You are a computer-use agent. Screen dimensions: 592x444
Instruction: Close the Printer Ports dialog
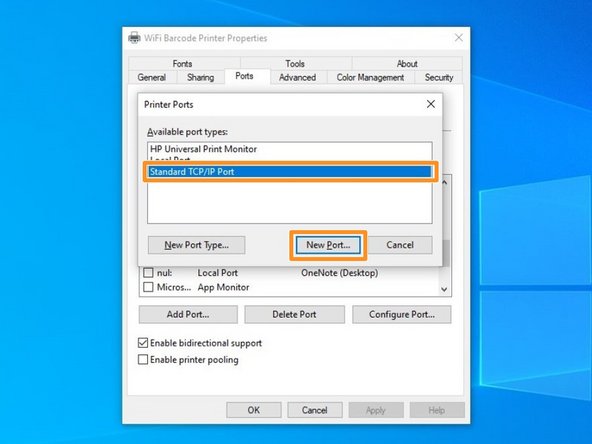431,104
